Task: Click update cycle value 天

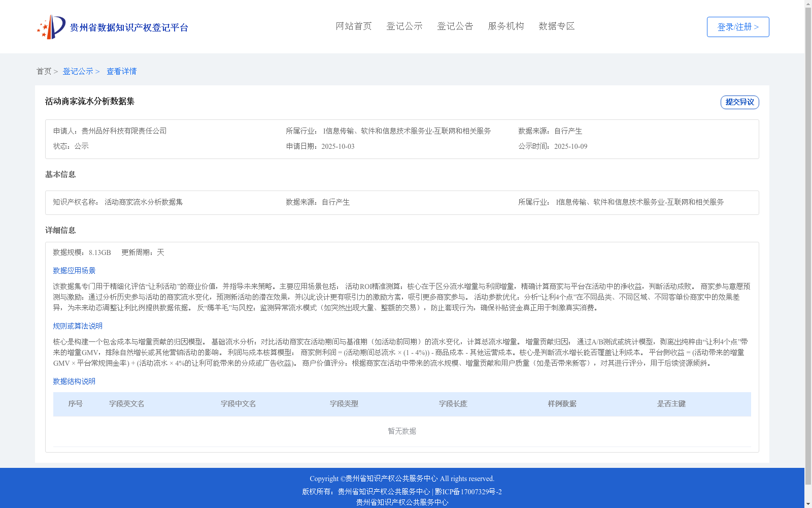Action: 160,252
